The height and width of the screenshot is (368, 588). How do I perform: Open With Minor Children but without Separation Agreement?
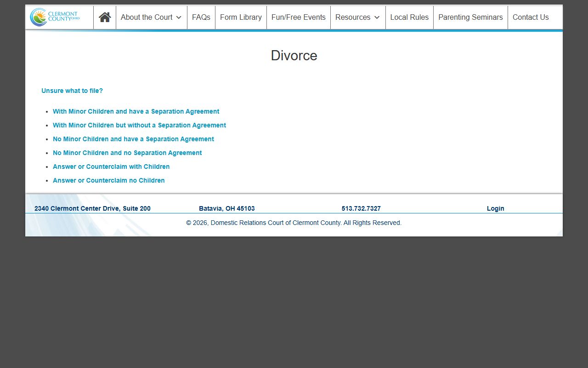click(x=139, y=125)
